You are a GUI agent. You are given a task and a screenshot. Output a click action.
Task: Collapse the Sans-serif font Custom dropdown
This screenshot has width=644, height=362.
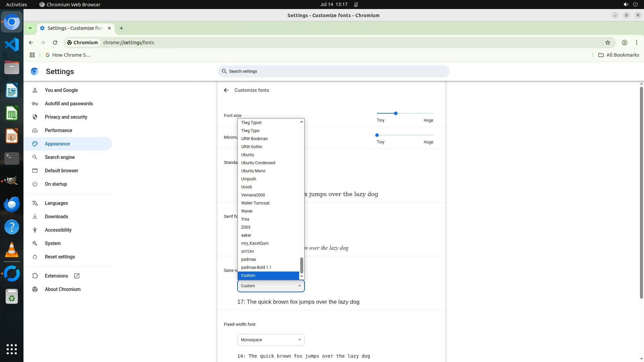[271, 286]
